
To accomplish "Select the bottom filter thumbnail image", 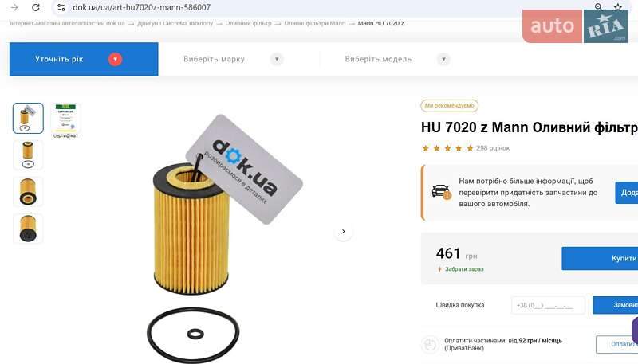I will [x=28, y=229].
